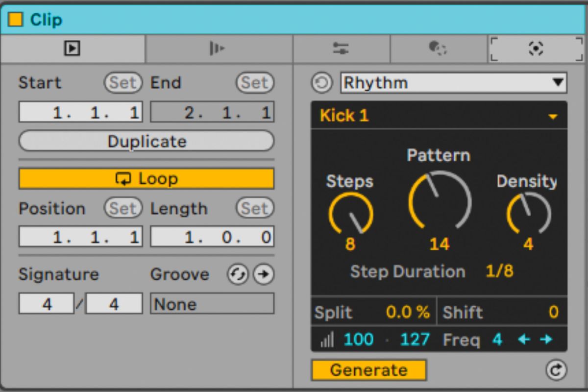Hot-swap a groove using the circular arrows icon
Image resolution: width=588 pixels, height=392 pixels.
click(x=237, y=275)
